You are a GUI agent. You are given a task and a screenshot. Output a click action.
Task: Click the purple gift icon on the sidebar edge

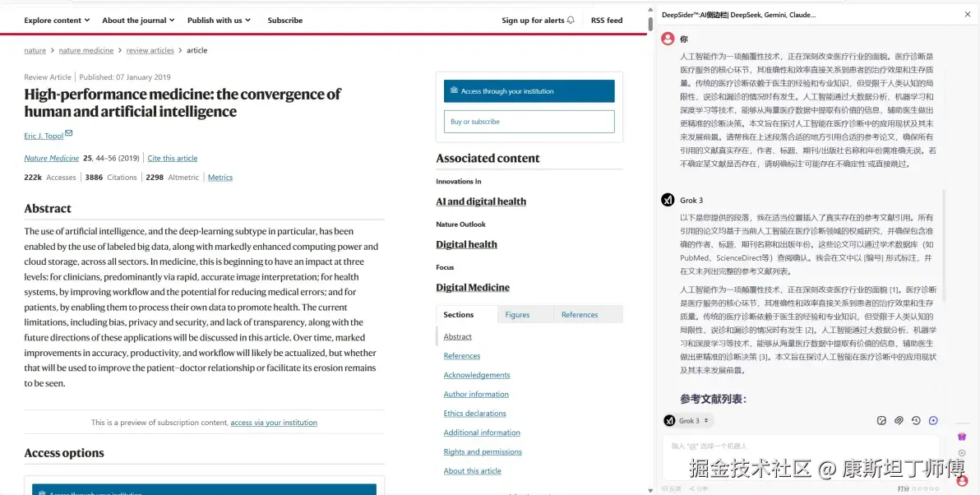(x=962, y=437)
